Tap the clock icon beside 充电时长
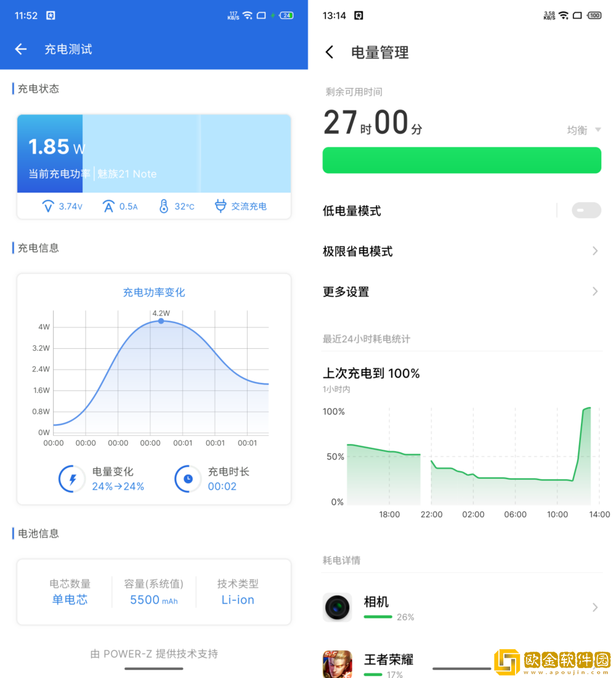 [x=188, y=479]
